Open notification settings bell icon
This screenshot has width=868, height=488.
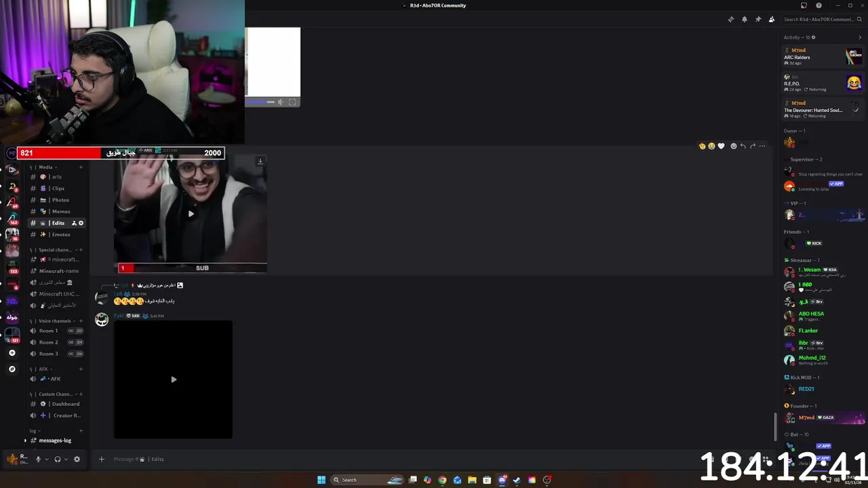[745, 19]
